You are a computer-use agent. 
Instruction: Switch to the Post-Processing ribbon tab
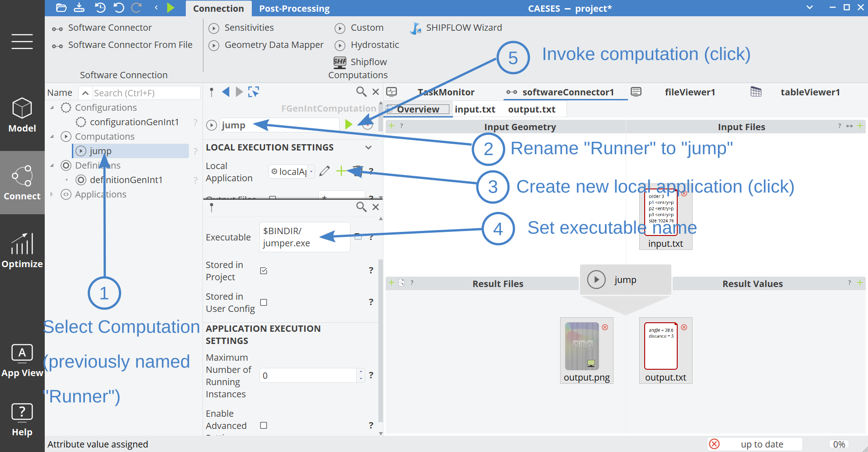[x=294, y=9]
